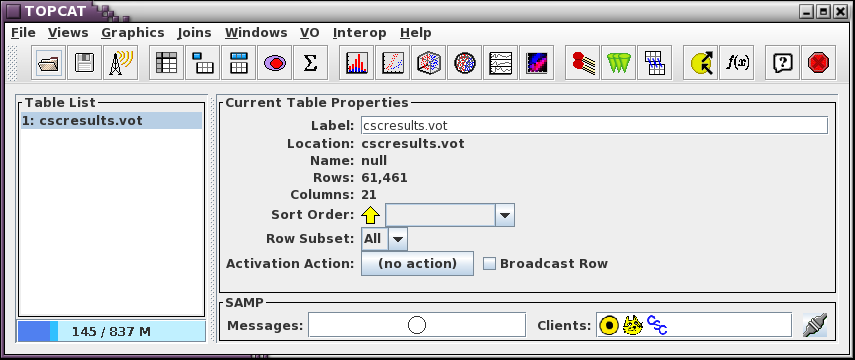
Task: Click the Rows value 61,461
Action: click(384, 178)
